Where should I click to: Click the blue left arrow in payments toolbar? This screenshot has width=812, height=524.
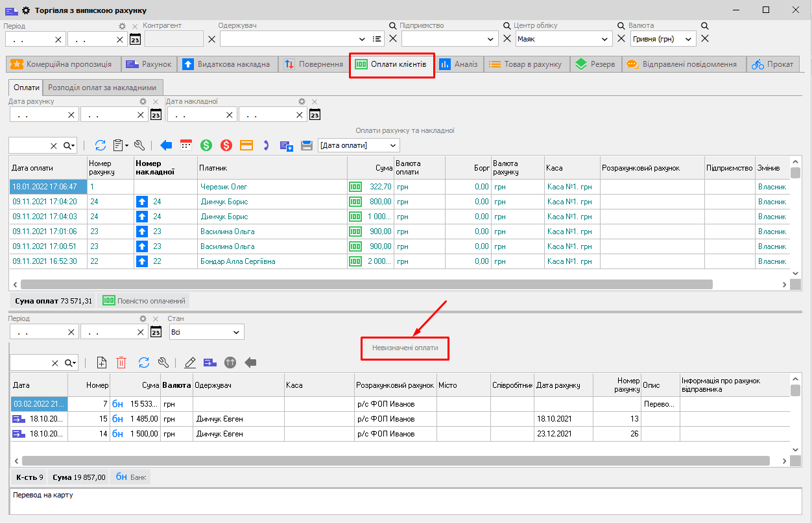tap(166, 145)
